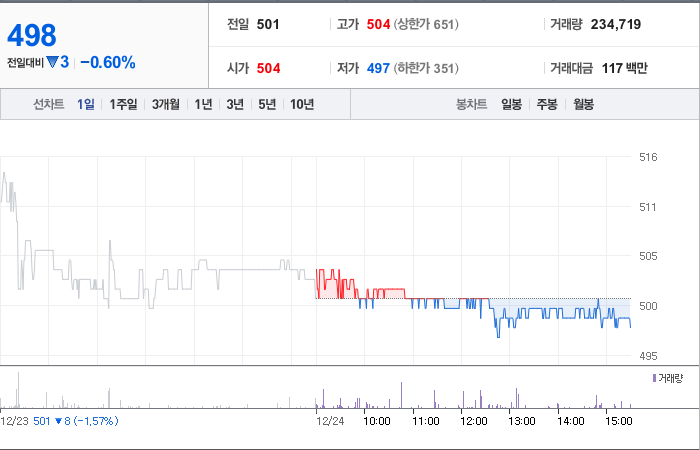
Task: Show the 3개월 line chart
Action: tap(166, 104)
